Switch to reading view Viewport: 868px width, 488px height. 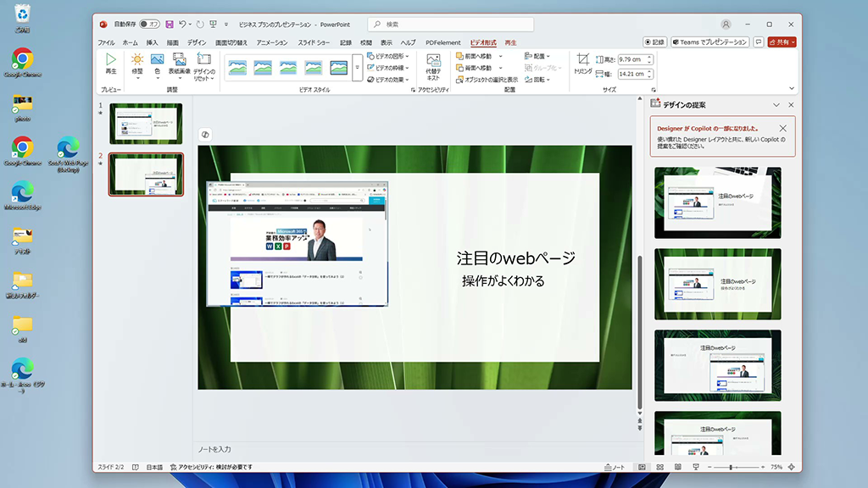677,467
